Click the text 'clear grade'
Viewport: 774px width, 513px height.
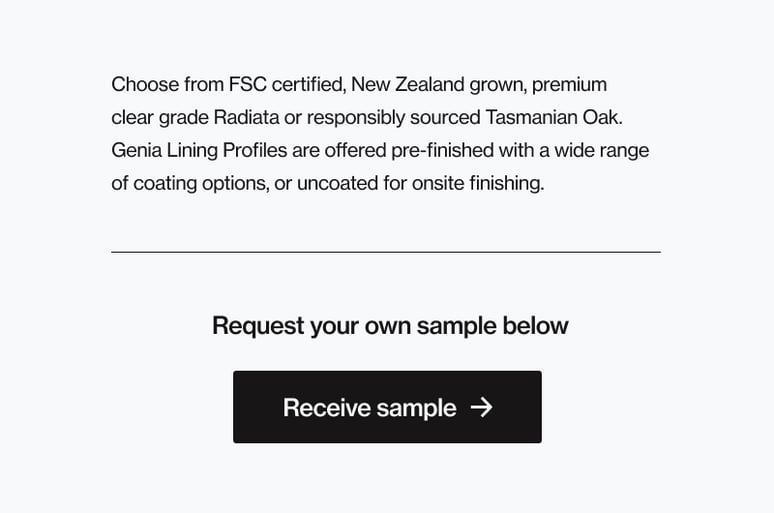(160, 118)
